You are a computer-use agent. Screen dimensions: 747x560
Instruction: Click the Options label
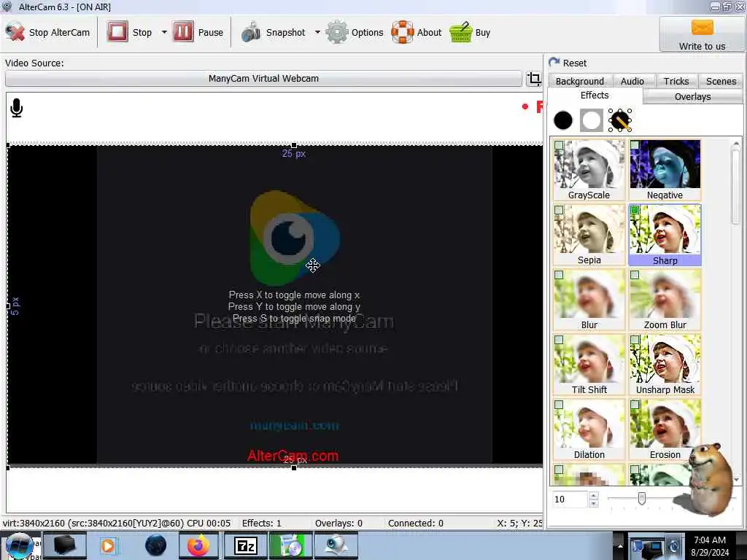click(x=368, y=32)
